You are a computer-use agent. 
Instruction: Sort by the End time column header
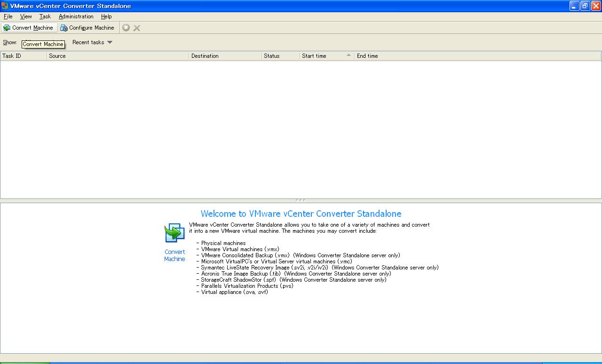click(x=478, y=56)
